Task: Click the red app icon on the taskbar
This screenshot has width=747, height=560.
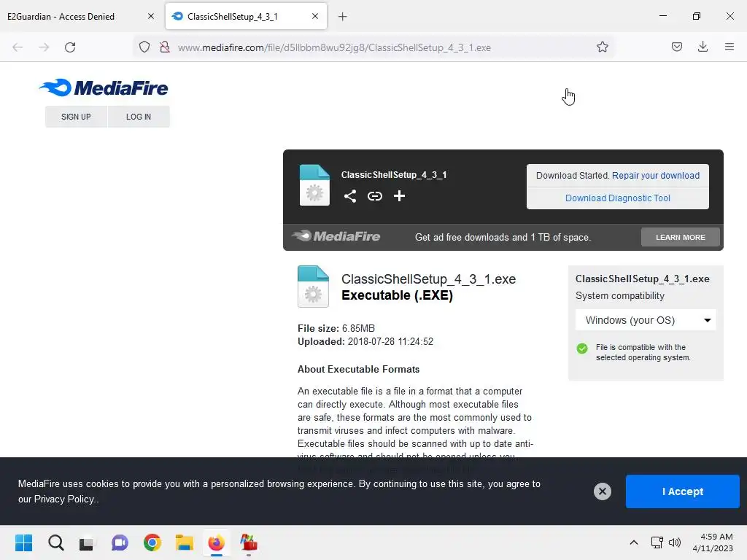Action: [x=249, y=542]
